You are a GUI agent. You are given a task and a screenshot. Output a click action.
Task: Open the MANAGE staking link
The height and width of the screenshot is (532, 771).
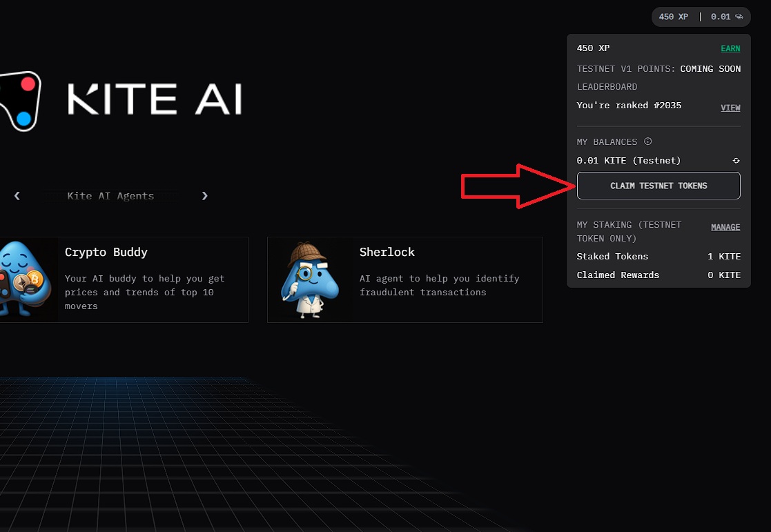(725, 227)
